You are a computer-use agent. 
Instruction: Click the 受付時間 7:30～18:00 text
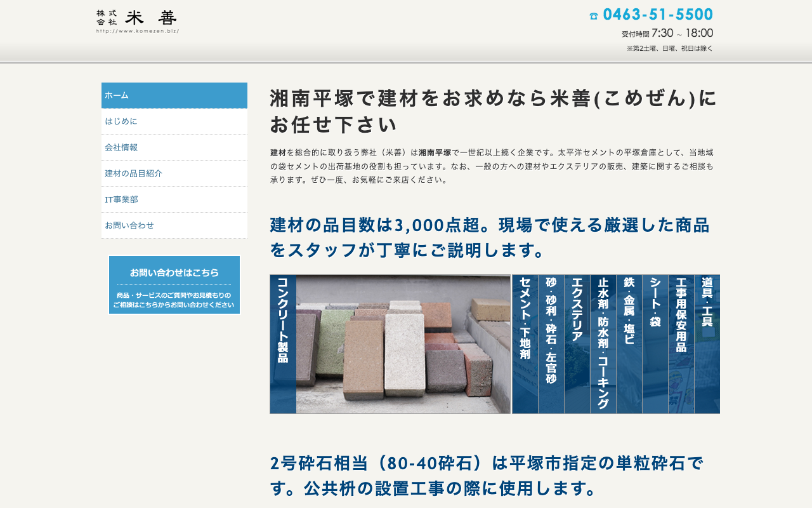coord(667,34)
